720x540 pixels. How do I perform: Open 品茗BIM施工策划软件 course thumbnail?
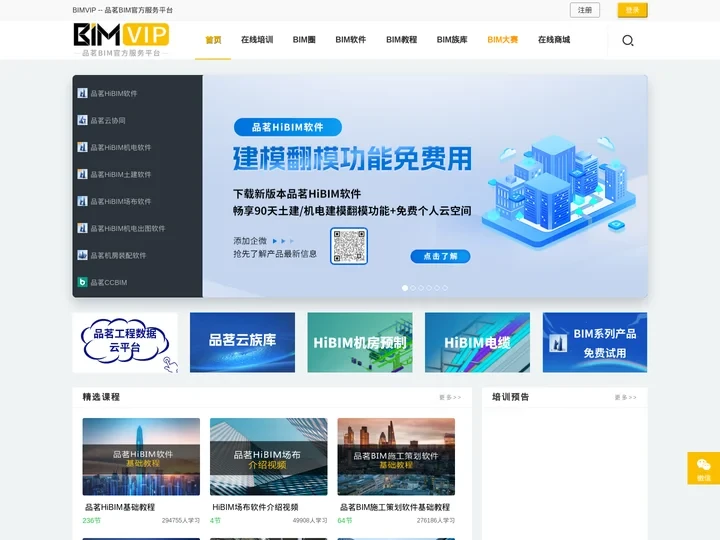point(396,456)
